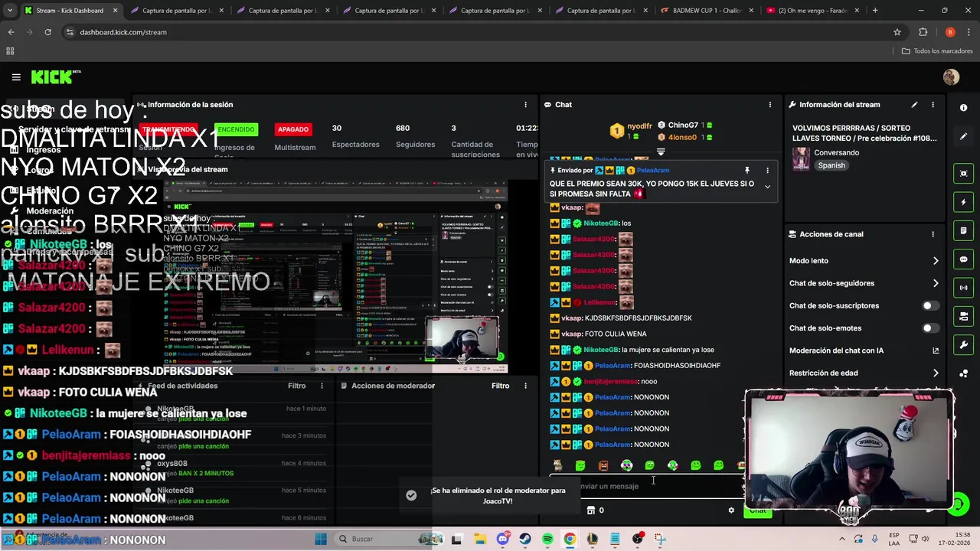Edit the stream information using its pencil icon
Viewport: 980px width, 551px height.
914,105
